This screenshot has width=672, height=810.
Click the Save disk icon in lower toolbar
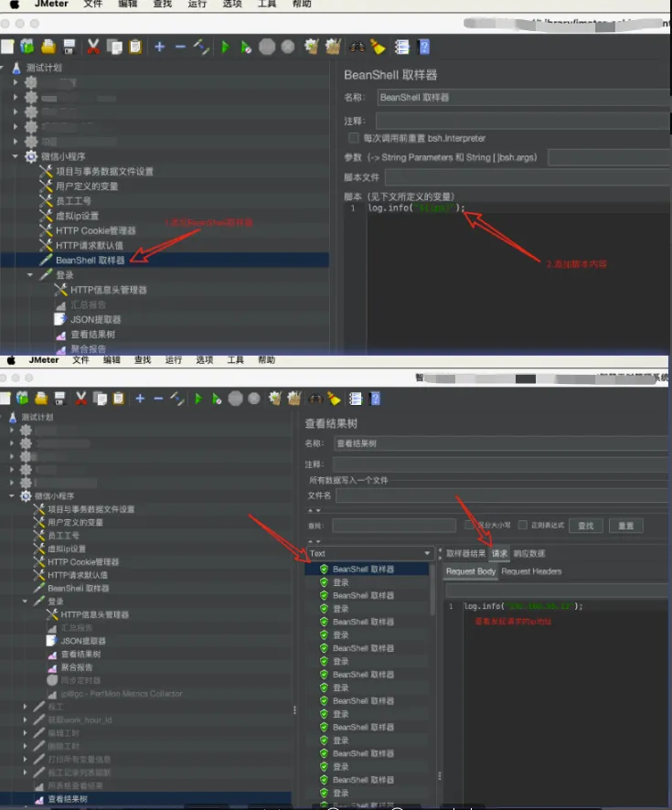[59, 399]
